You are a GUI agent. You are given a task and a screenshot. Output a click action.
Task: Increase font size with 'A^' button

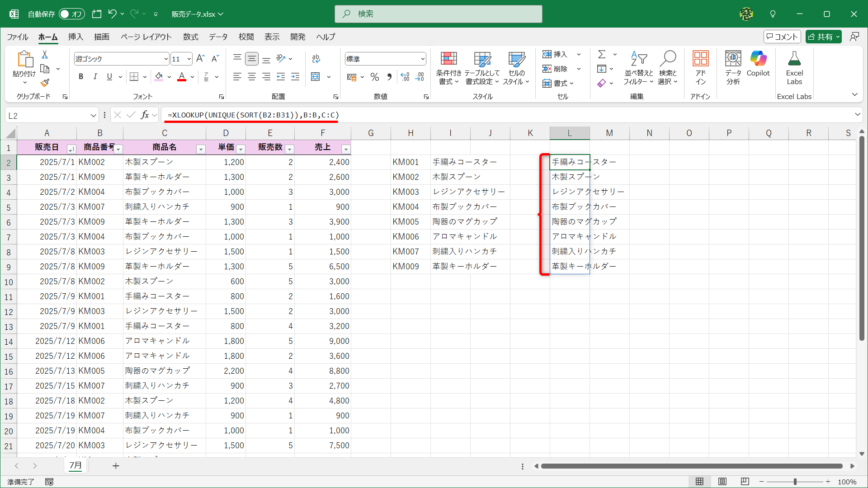(x=200, y=58)
